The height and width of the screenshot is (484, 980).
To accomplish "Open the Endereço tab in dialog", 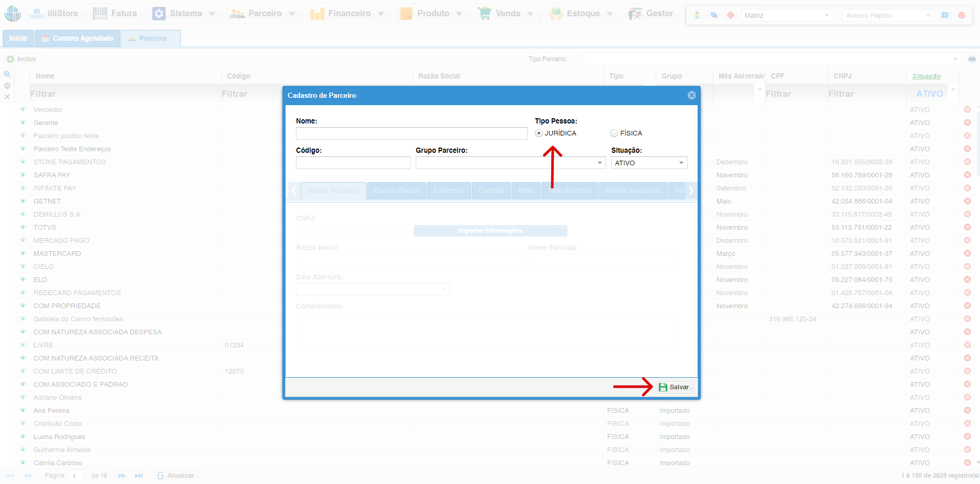I will (x=449, y=190).
